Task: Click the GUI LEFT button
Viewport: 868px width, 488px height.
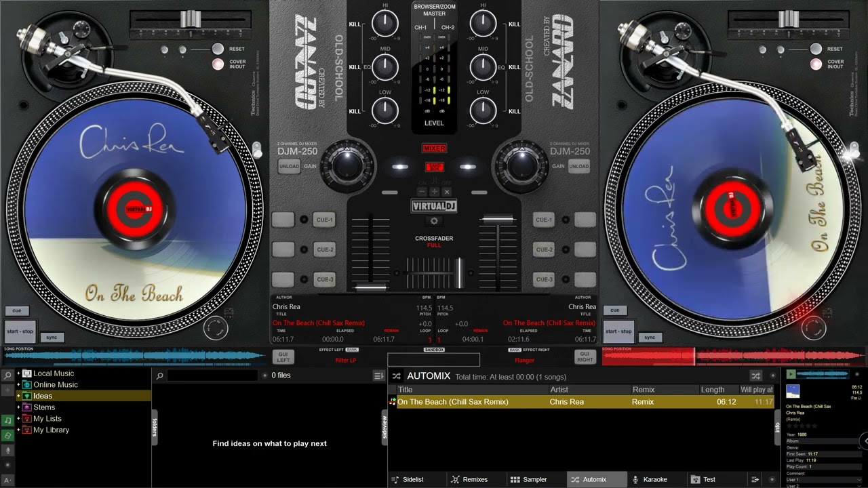Action: (x=283, y=357)
